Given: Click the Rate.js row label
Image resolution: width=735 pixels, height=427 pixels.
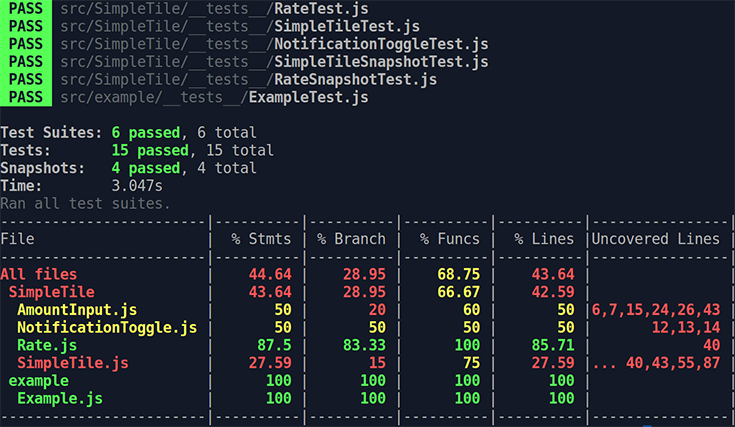Looking at the screenshot, I should 47,345.
